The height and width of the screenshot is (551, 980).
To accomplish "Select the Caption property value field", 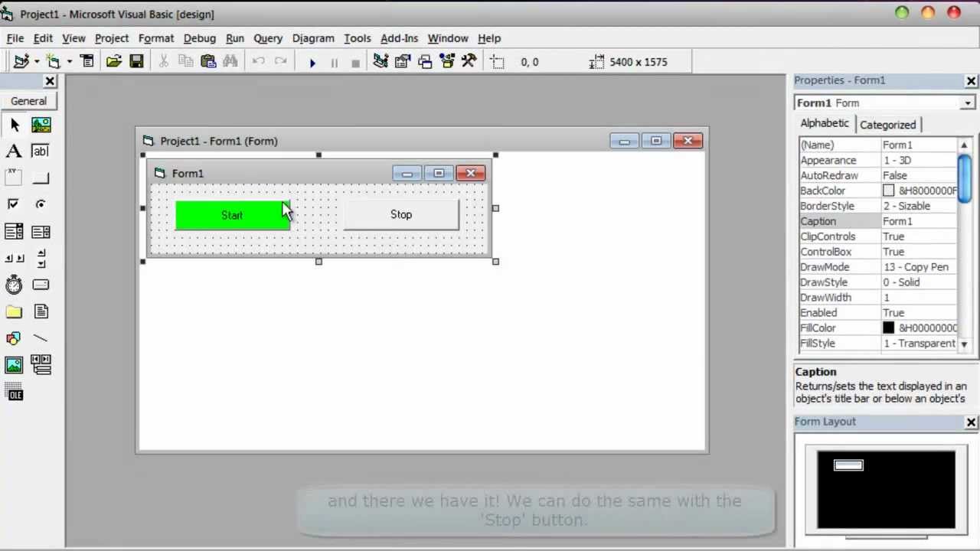I will [918, 221].
